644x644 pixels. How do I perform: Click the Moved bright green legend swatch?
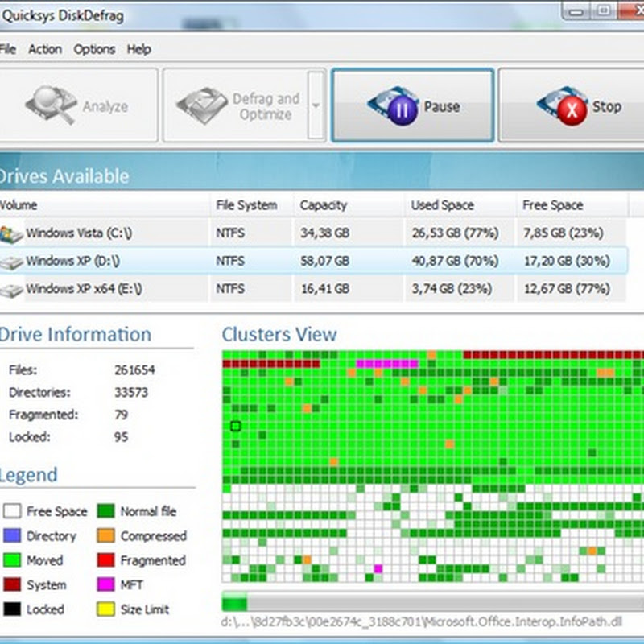point(12,560)
